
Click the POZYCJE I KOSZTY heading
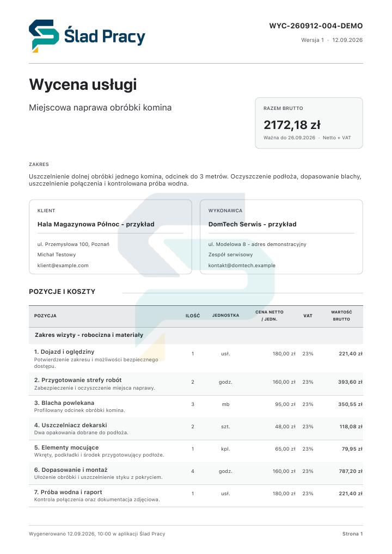pyautogui.click(x=62, y=292)
